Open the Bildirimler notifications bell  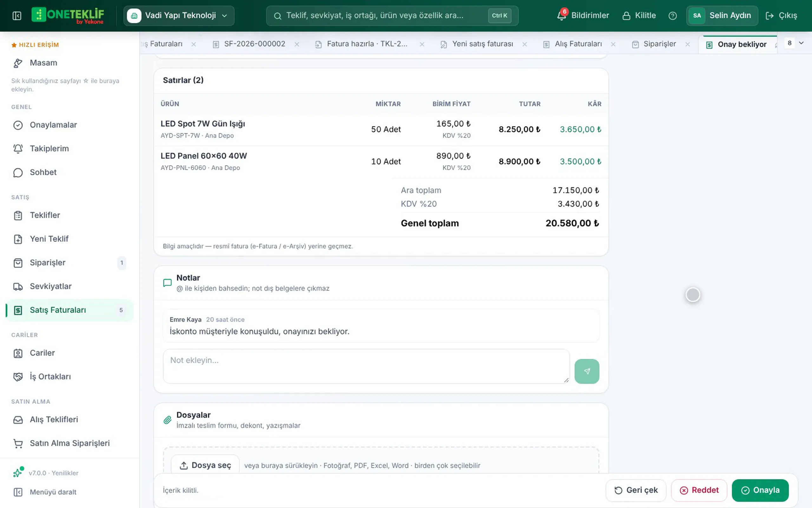(x=583, y=16)
